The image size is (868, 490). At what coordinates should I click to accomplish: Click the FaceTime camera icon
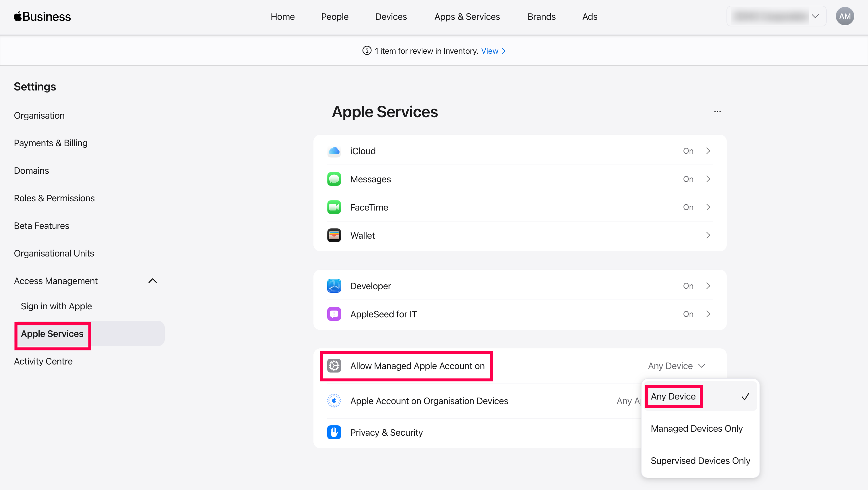[334, 207]
